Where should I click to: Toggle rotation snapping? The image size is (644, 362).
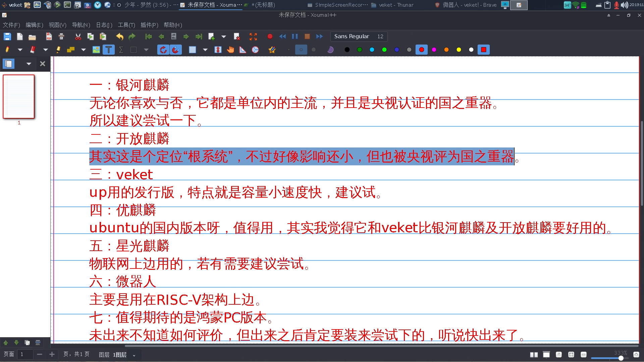[x=163, y=50]
